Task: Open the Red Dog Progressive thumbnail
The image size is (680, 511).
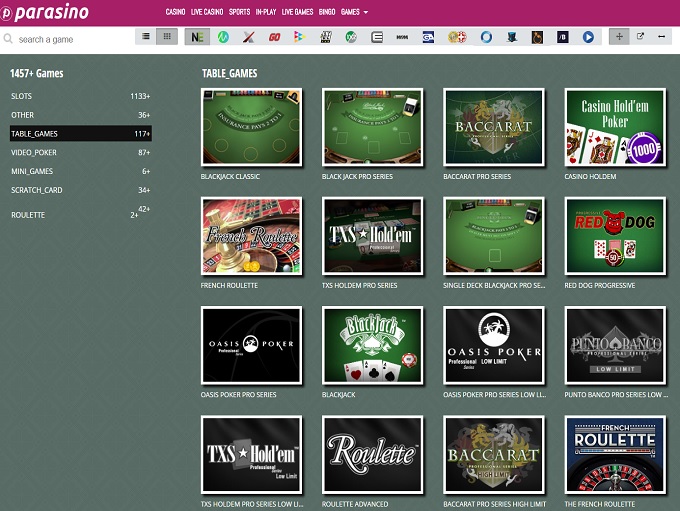Action: click(615, 236)
